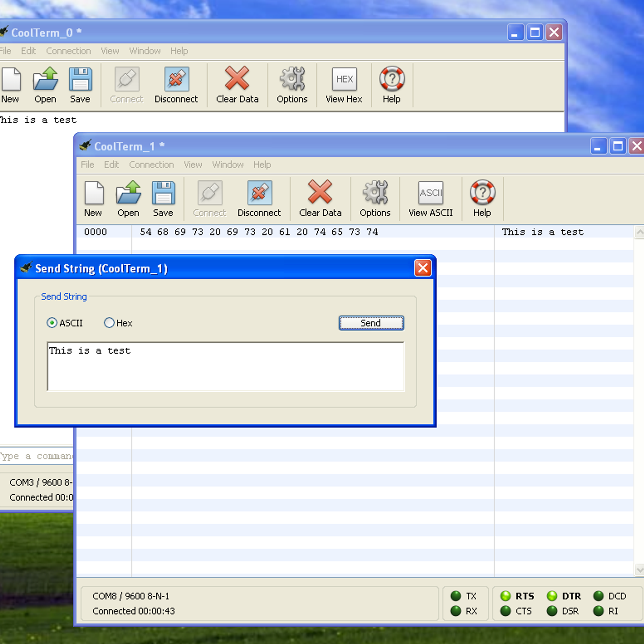Open Edit menu in CoolTerm_1

click(x=111, y=165)
